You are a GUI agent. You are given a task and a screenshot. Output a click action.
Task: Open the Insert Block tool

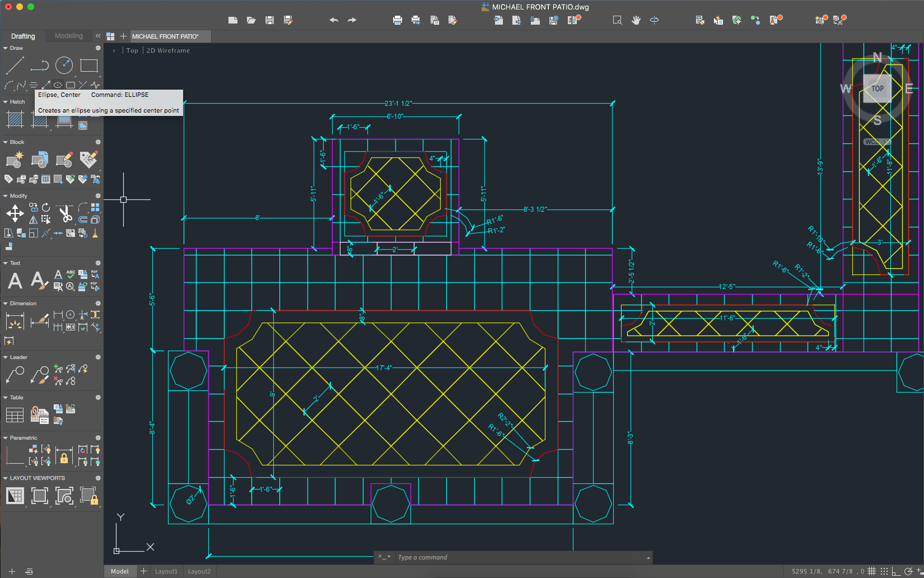pyautogui.click(x=39, y=160)
